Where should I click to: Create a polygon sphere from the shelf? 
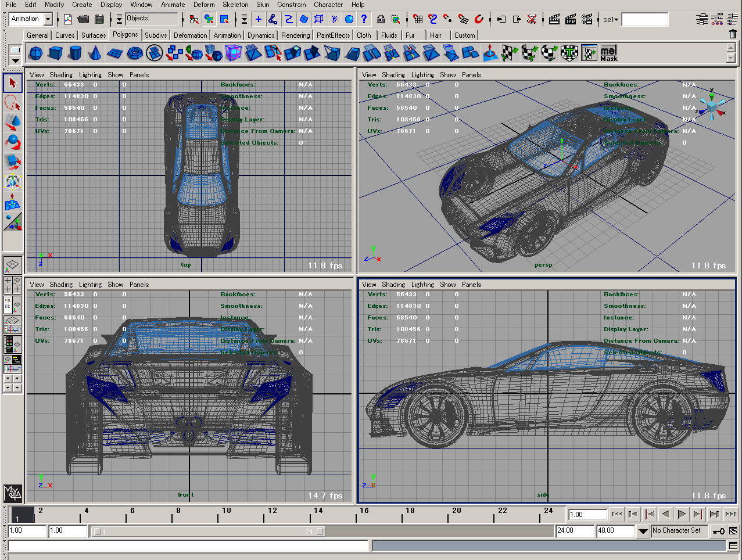click(36, 54)
